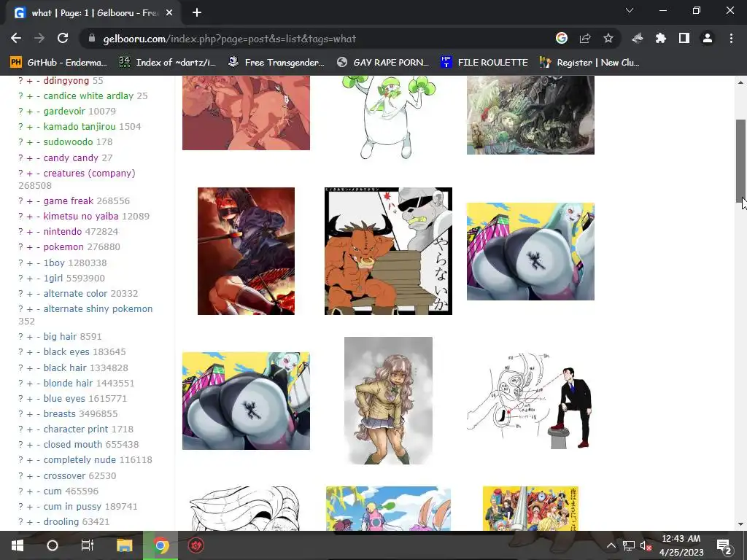Click the Chrome taskbar icon
Screen dimensions: 747x560
(x=160, y=545)
